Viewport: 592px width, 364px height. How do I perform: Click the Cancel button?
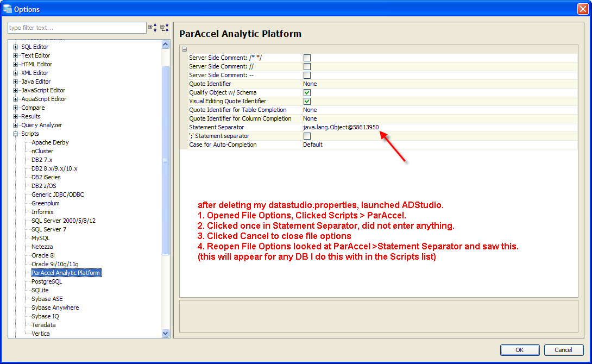click(x=563, y=350)
